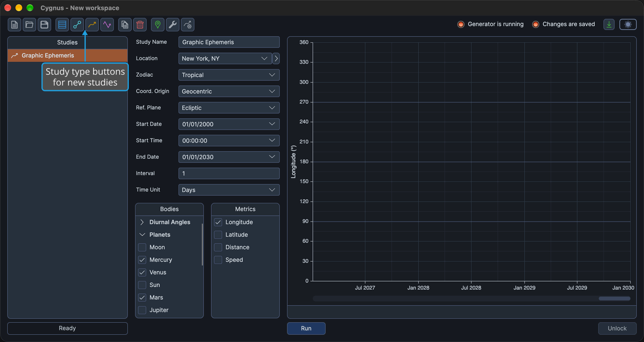Click the Study Name field
644x342 pixels.
tap(229, 42)
